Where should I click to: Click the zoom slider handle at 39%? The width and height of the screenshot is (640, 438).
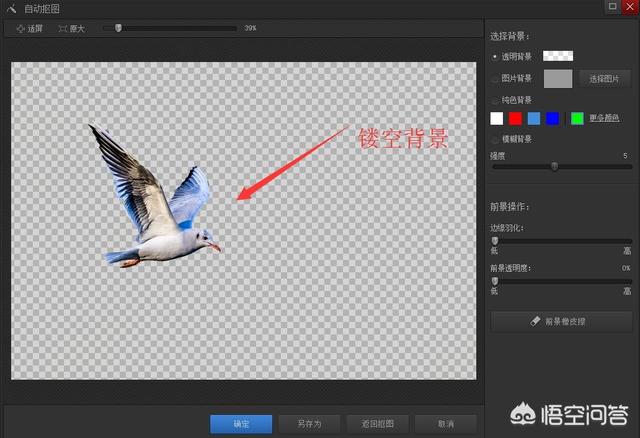pyautogui.click(x=118, y=28)
